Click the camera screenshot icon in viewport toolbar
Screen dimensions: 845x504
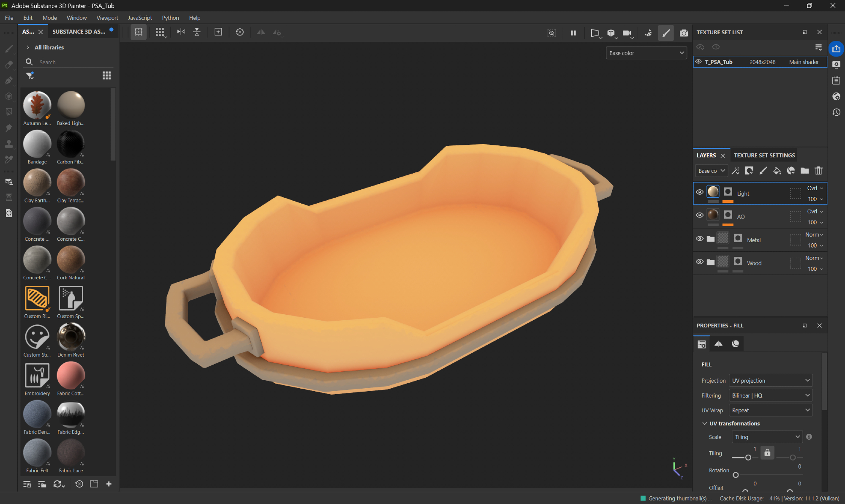[x=683, y=33]
